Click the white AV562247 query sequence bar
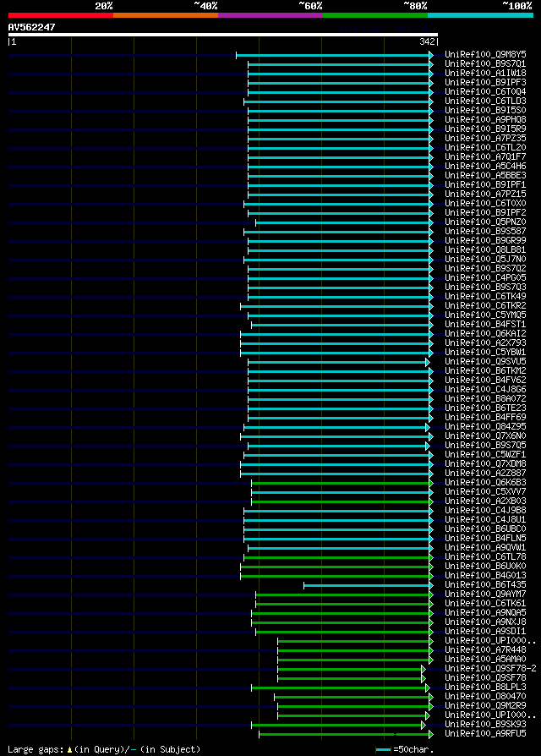This screenshot has width=541, height=756. [x=222, y=35]
